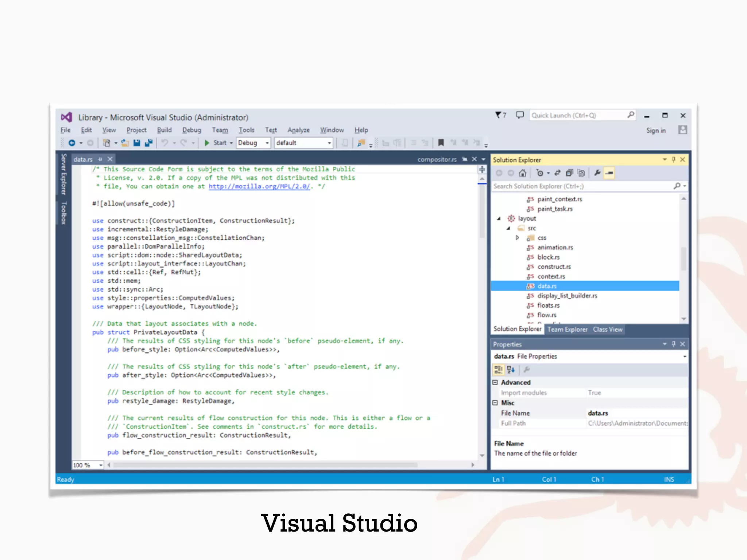
Task: Click the Pending Changes Filter clock icon
Action: pos(540,173)
